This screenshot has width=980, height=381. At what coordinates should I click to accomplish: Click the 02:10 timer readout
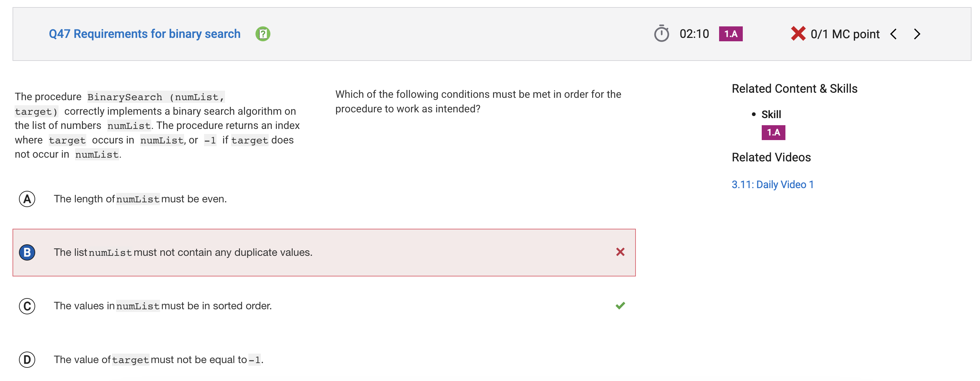coord(694,34)
